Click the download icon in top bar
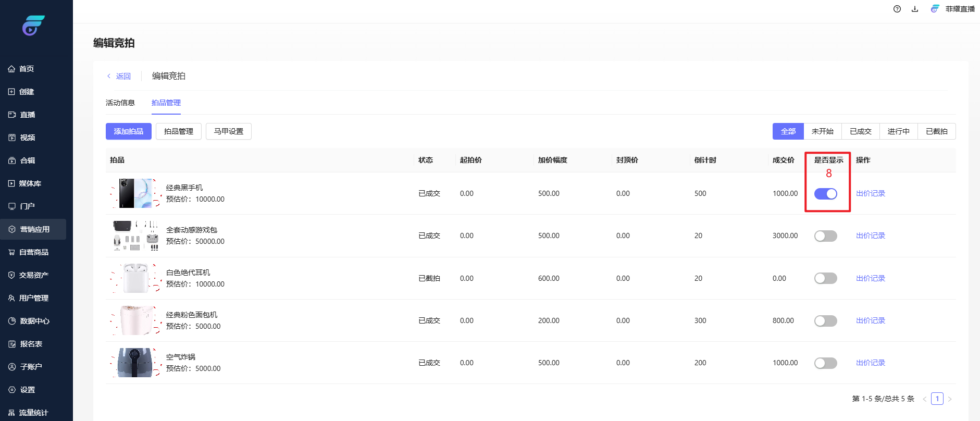 tap(914, 9)
